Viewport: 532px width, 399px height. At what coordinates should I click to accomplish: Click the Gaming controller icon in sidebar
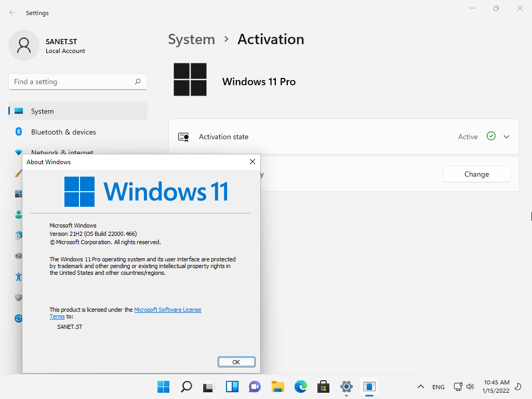[x=19, y=256]
